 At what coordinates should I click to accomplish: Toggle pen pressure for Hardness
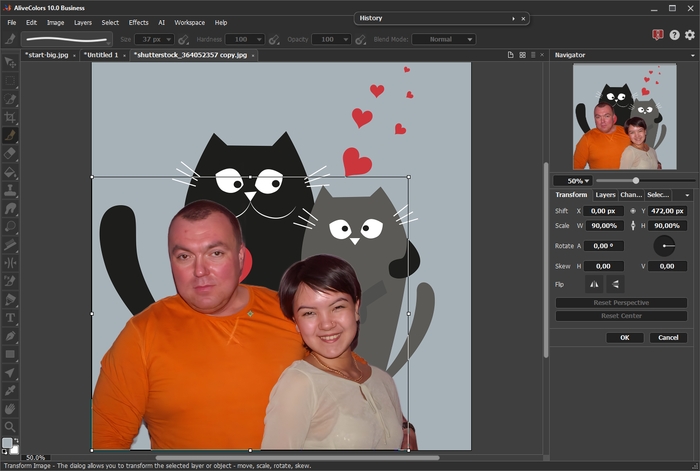coord(274,40)
